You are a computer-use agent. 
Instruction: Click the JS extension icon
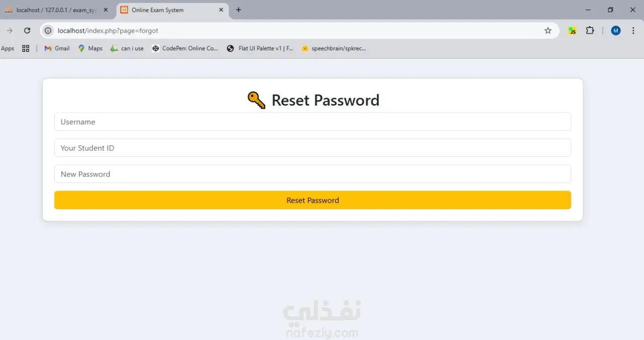pos(572,31)
